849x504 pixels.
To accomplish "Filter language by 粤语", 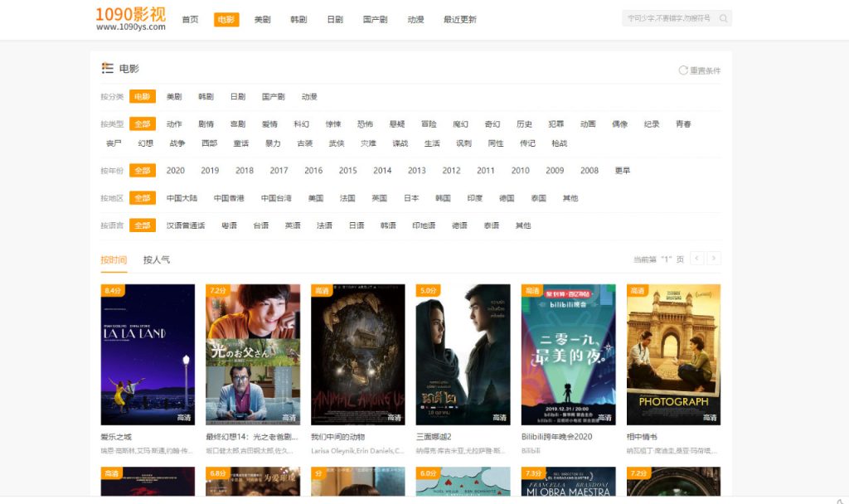I will point(229,225).
